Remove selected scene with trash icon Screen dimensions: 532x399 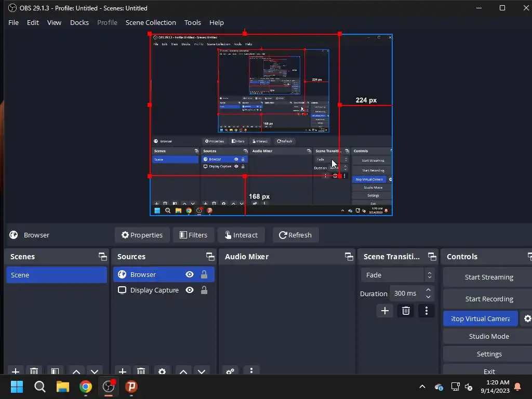point(34,371)
